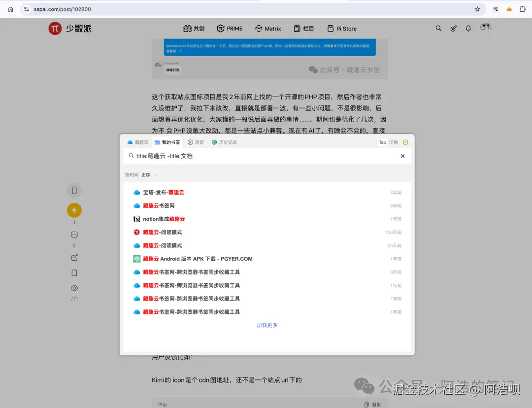The width and height of the screenshot is (532, 408).
Task: Open the orange cloud bookmark extension
Action: pos(509,9)
